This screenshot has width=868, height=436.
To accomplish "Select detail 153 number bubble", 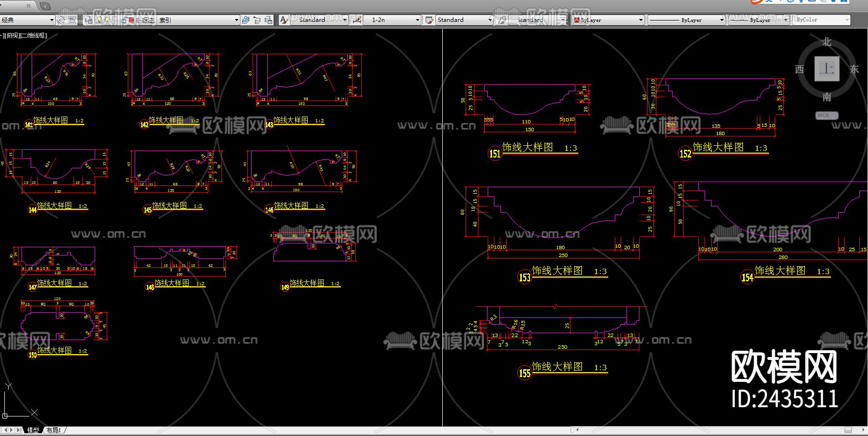I will coord(524,277).
